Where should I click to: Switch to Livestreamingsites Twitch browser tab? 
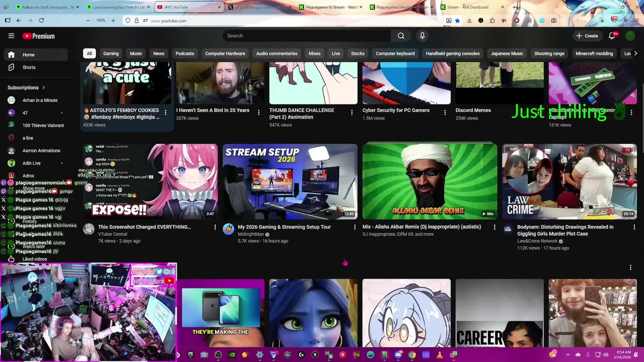click(119, 7)
